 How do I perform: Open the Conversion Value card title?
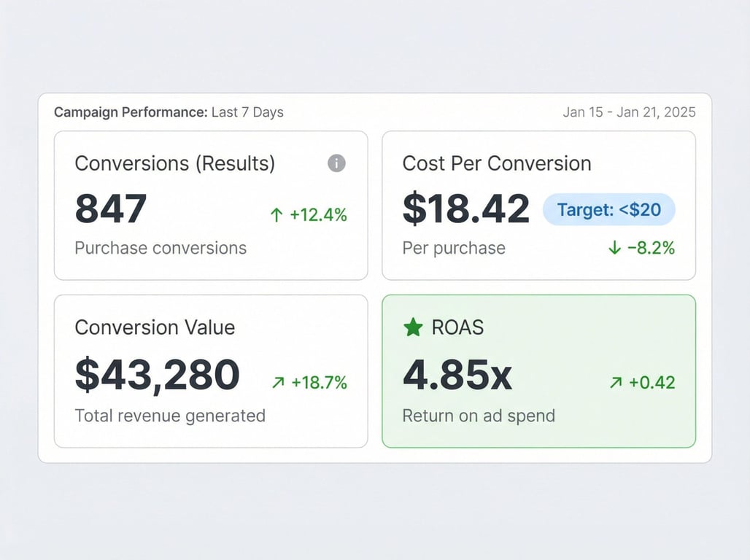[x=155, y=327]
